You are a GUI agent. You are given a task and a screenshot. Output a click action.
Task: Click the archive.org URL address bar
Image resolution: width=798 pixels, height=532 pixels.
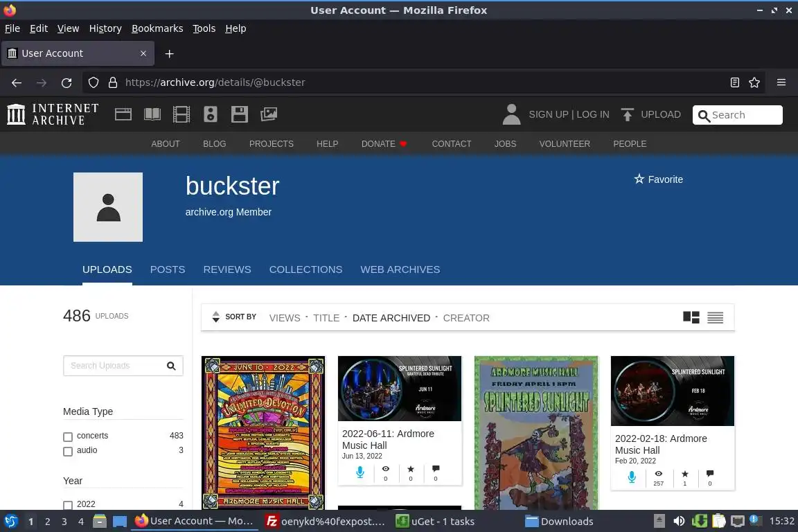423,82
